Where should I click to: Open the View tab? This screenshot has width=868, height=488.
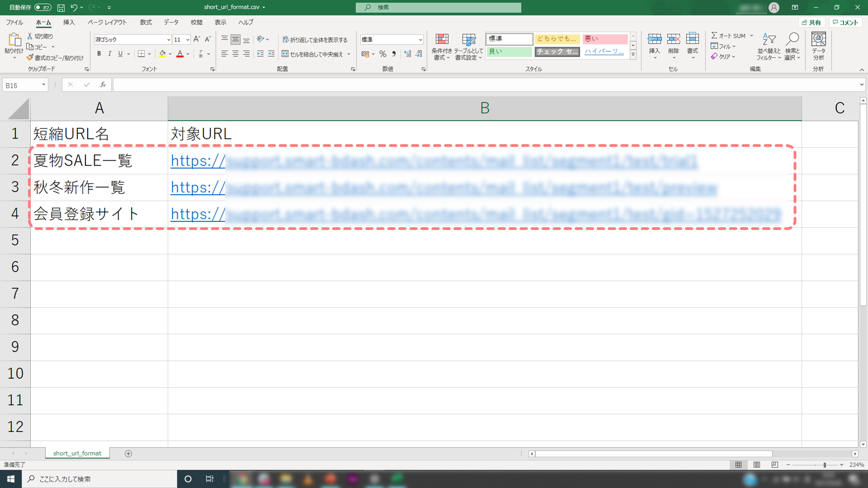point(220,22)
